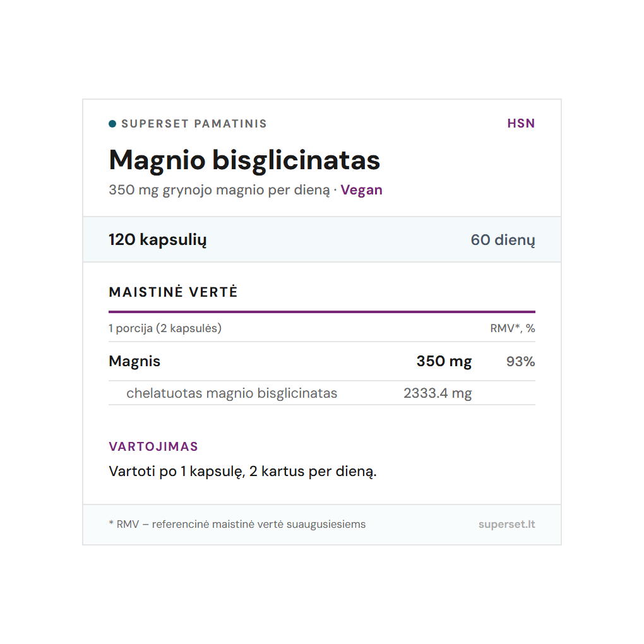Select the 93% reference value
The image size is (644, 644).
tap(520, 361)
